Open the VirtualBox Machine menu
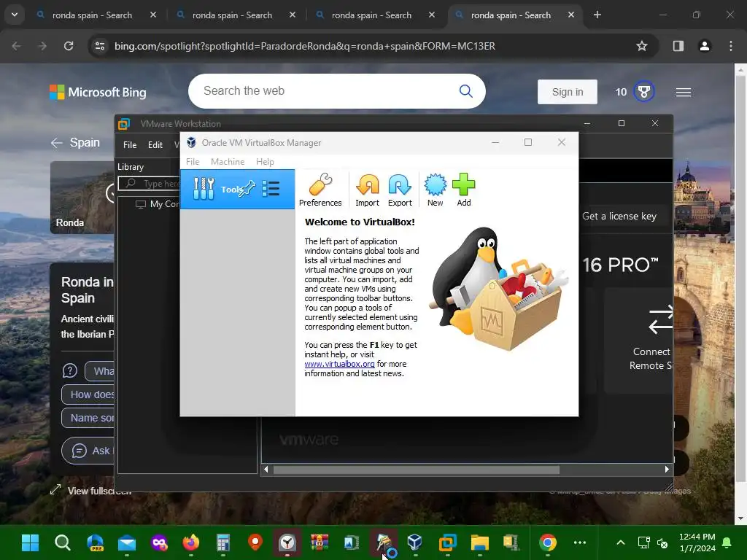Viewport: 747px width, 560px height. [228, 161]
